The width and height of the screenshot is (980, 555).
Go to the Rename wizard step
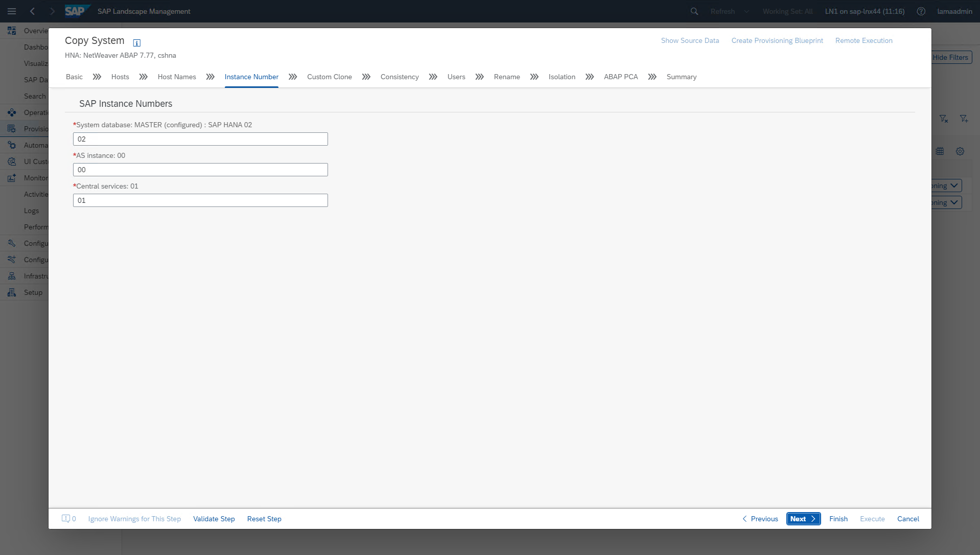coord(507,77)
